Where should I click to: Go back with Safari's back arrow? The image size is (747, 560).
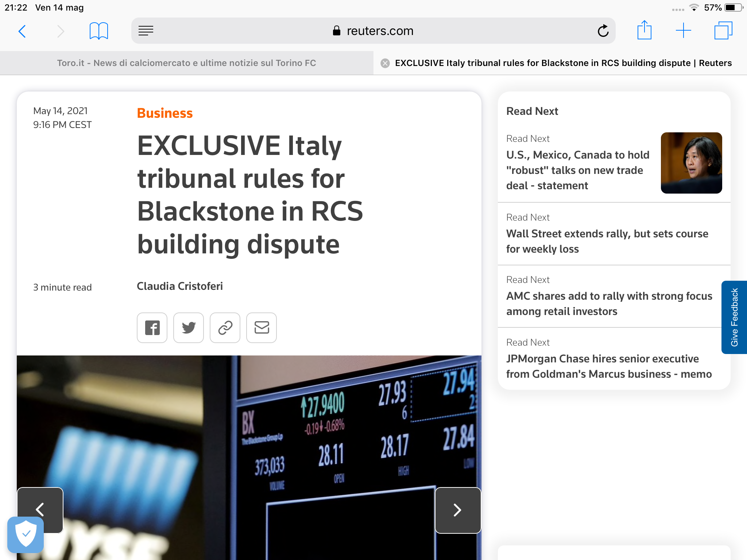point(22,31)
